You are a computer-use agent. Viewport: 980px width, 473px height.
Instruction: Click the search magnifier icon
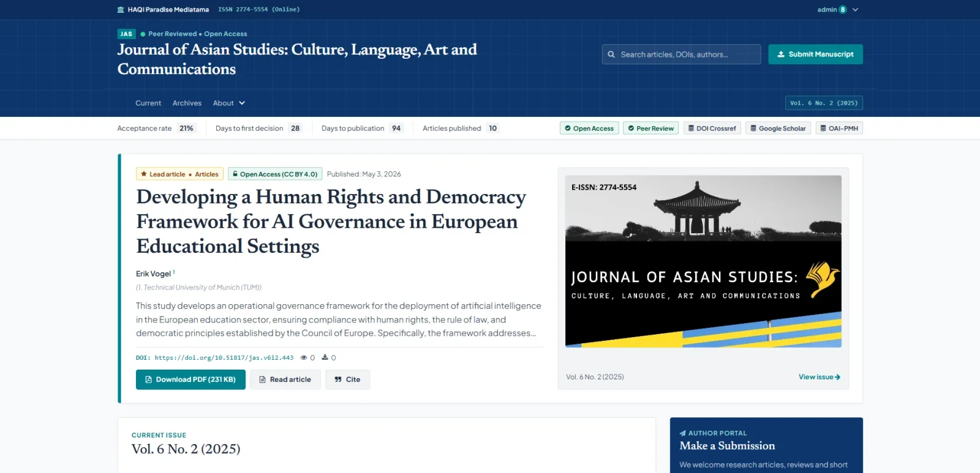(x=611, y=54)
